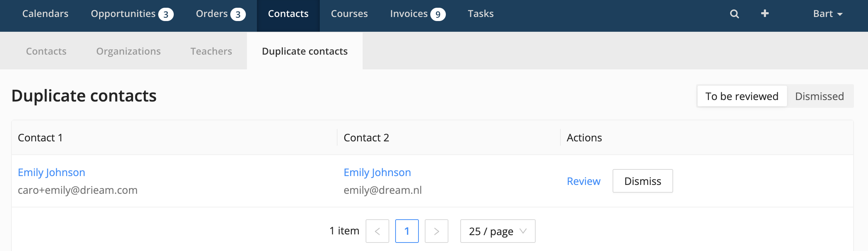Open Orders in the top navigation
This screenshot has height=251, width=868.
click(221, 14)
